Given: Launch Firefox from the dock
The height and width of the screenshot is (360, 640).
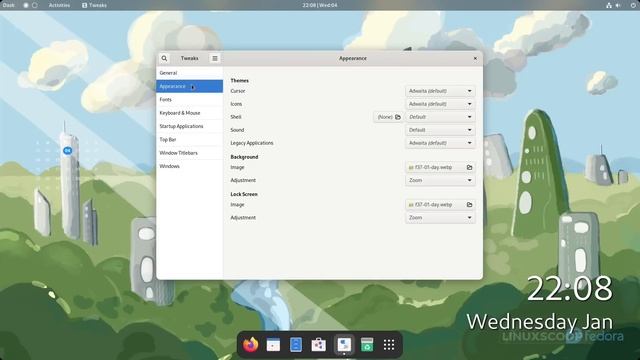Looking at the screenshot, I should click(x=251, y=345).
